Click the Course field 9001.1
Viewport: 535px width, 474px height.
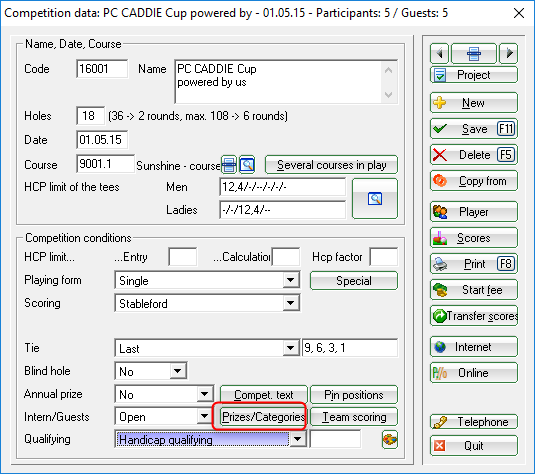105,164
